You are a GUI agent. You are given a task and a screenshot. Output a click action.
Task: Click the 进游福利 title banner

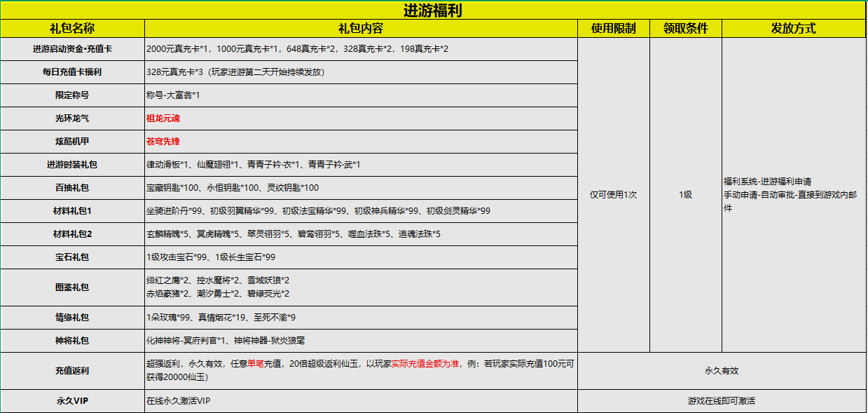[433, 11]
